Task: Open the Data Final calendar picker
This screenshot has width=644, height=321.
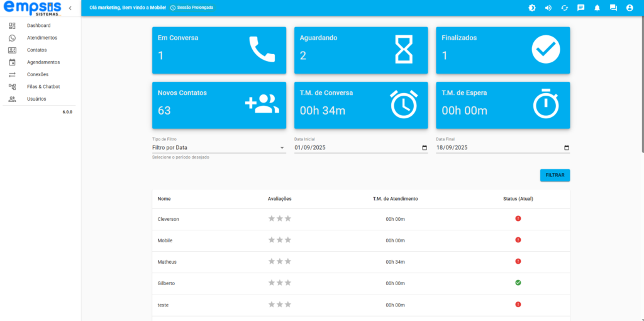Action: point(566,148)
